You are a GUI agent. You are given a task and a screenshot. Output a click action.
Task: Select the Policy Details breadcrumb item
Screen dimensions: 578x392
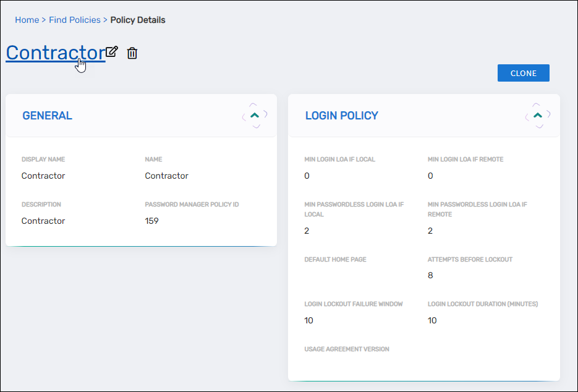(137, 20)
